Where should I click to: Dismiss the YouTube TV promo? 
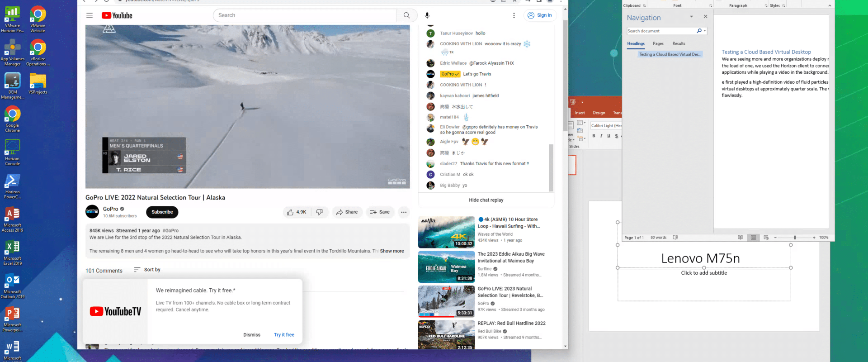click(252, 335)
